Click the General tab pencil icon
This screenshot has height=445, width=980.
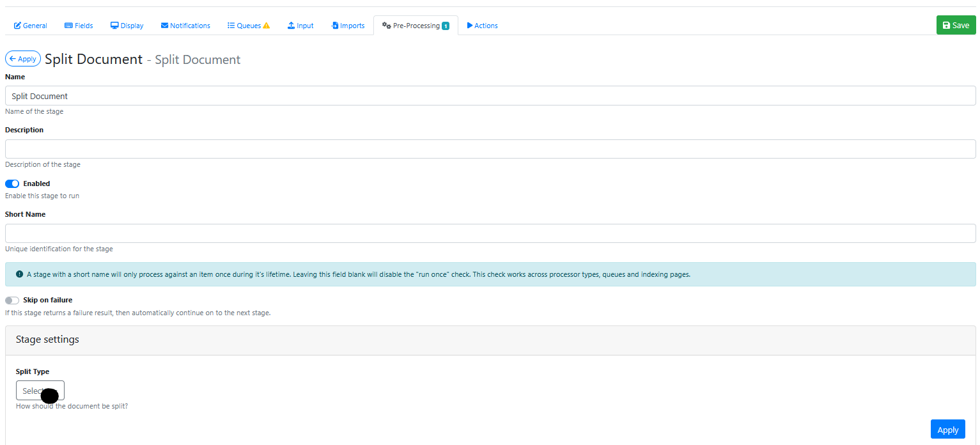(17, 26)
